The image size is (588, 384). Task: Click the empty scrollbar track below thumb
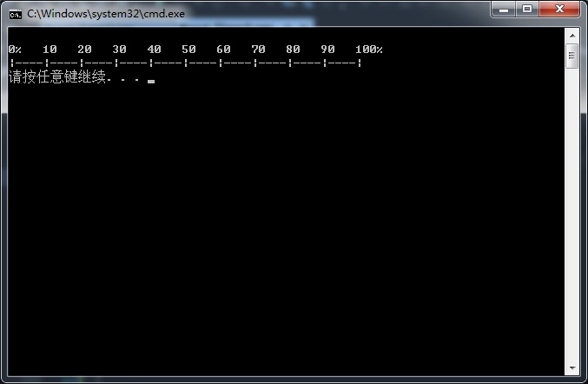572,214
